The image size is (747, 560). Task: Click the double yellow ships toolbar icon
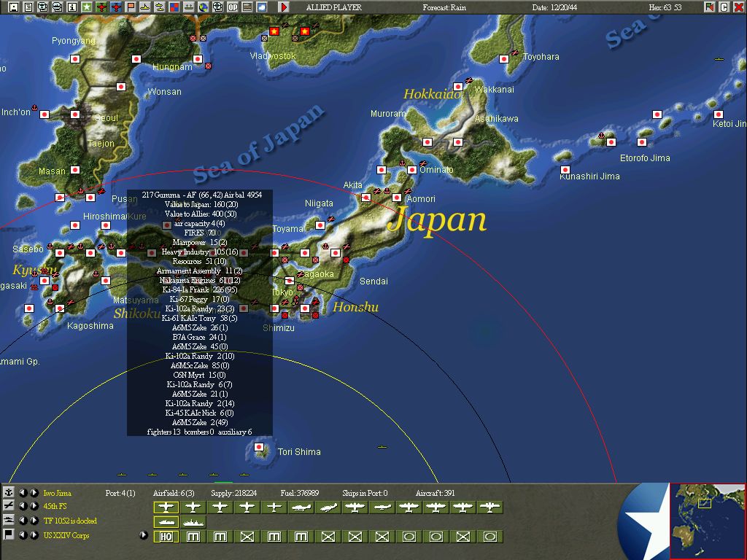(160, 7)
